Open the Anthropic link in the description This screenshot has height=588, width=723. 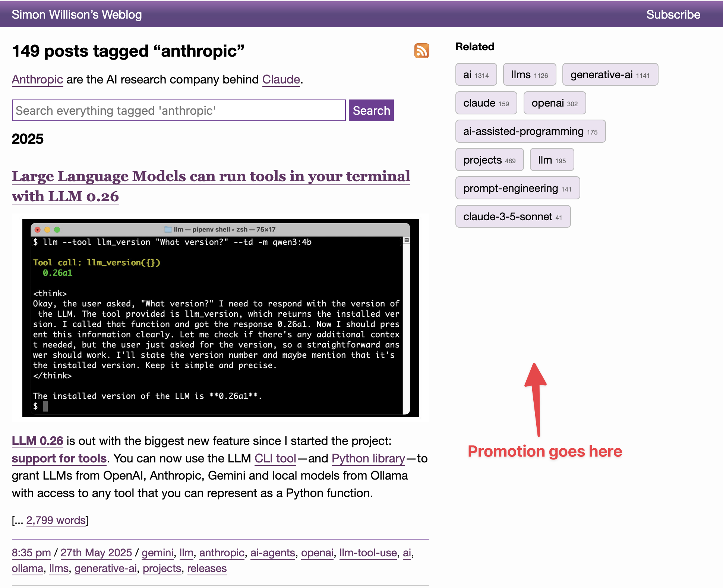click(x=37, y=79)
